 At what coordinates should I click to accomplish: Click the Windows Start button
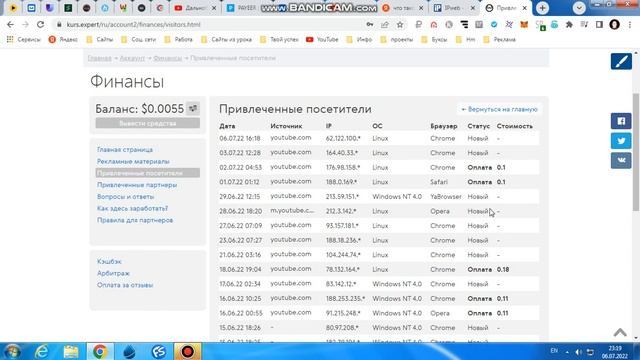[x=12, y=351]
